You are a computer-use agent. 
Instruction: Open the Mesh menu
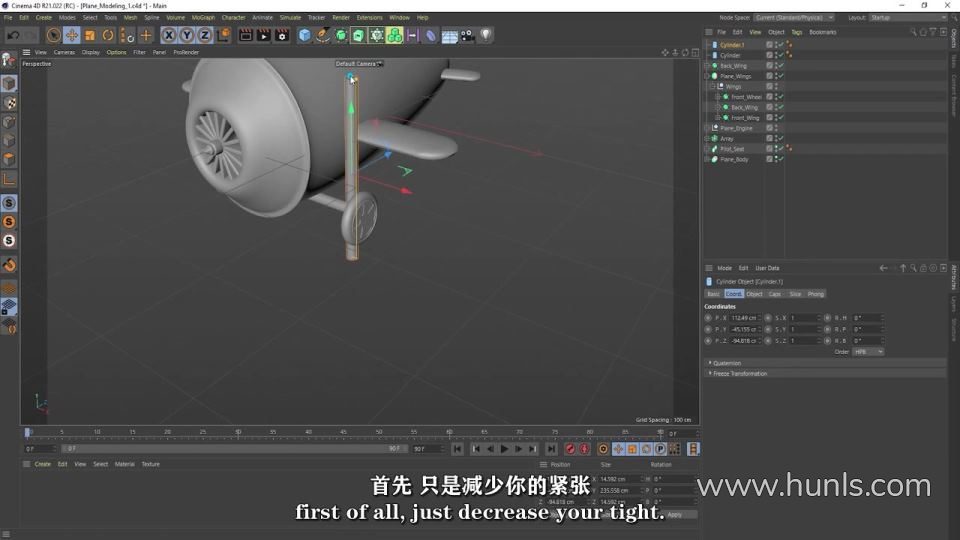coord(130,18)
